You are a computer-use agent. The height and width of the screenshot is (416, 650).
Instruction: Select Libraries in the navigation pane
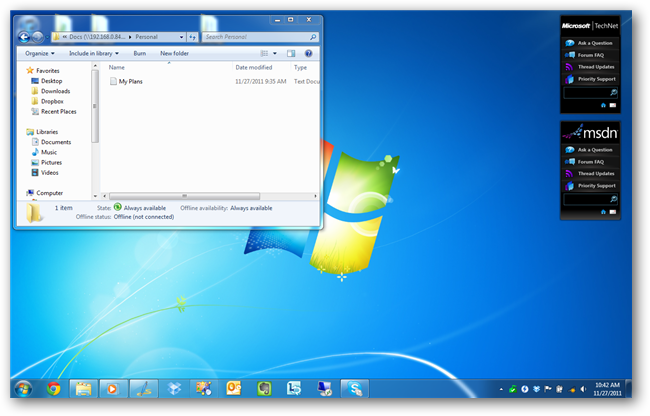[x=47, y=132]
